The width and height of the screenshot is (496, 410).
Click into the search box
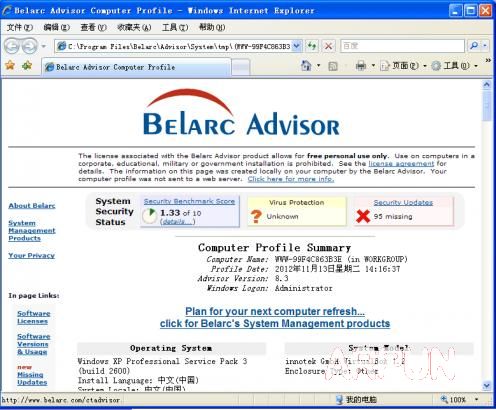click(402, 46)
